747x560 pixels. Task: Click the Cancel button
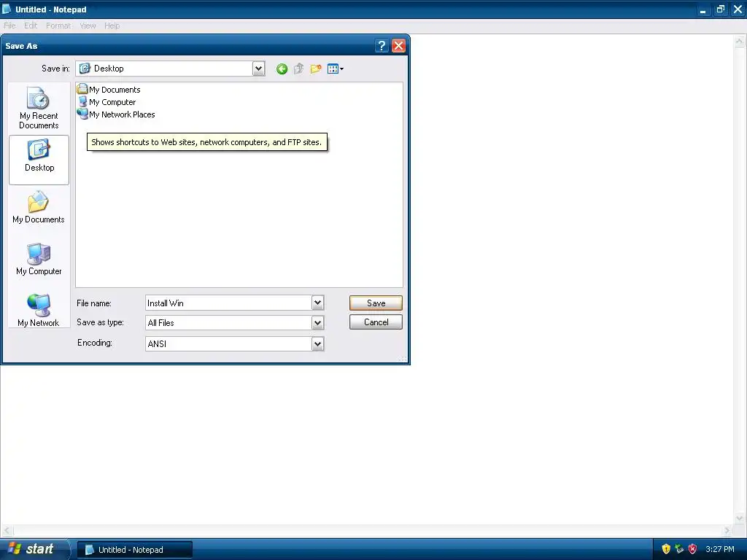[376, 322]
